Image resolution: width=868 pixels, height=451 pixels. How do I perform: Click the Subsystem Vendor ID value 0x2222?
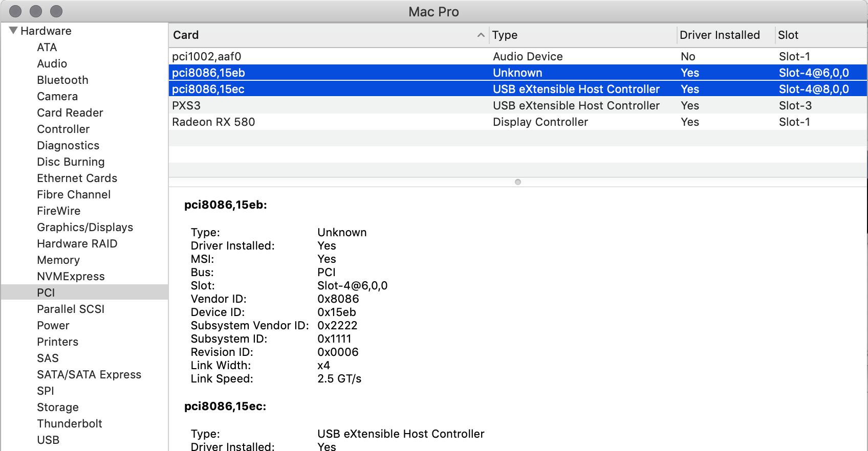click(x=337, y=326)
